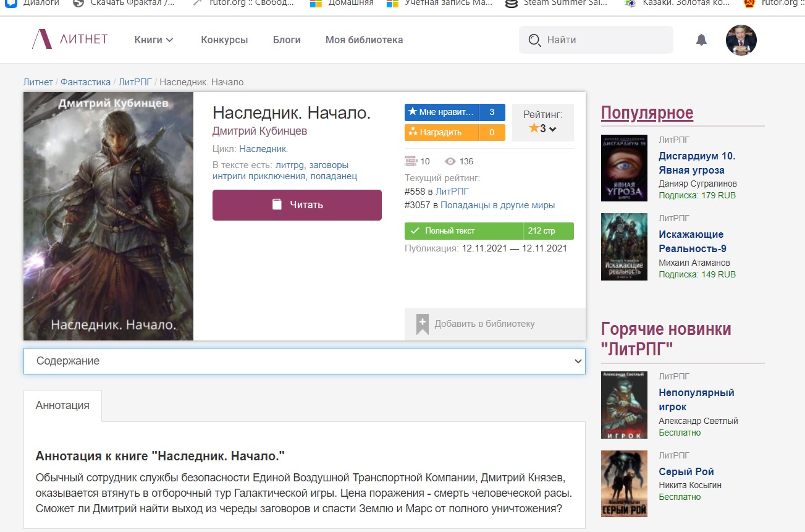
Task: Click the library count icon next to 10
Action: [411, 161]
